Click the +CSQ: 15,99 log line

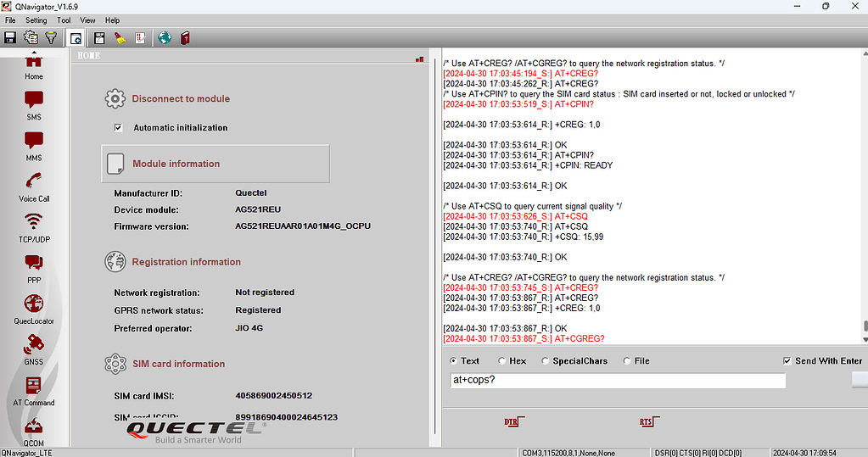(x=524, y=237)
